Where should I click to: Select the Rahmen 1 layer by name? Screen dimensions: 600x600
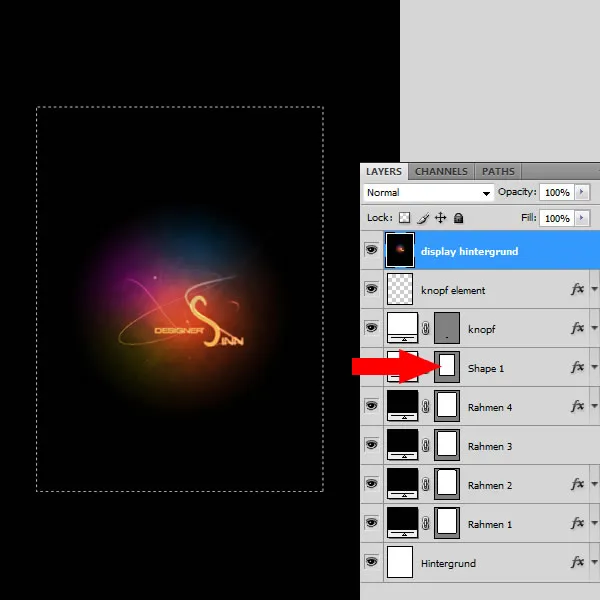pyautogui.click(x=489, y=525)
